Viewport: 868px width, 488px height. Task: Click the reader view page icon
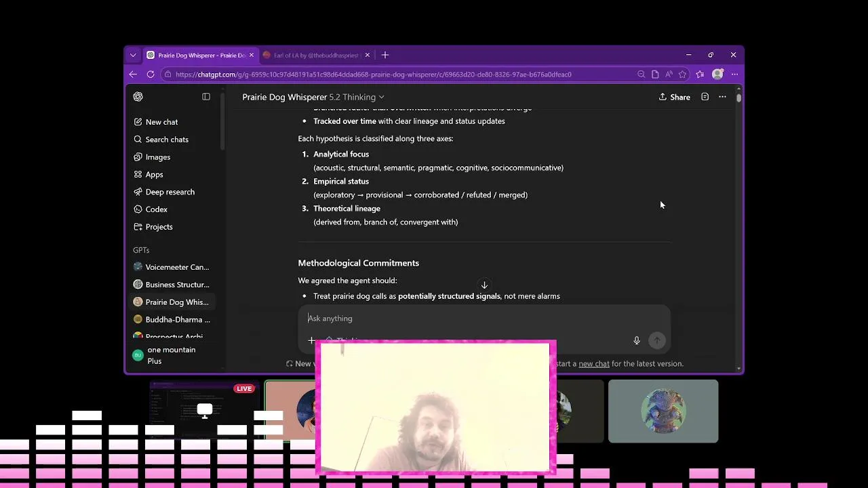(655, 75)
